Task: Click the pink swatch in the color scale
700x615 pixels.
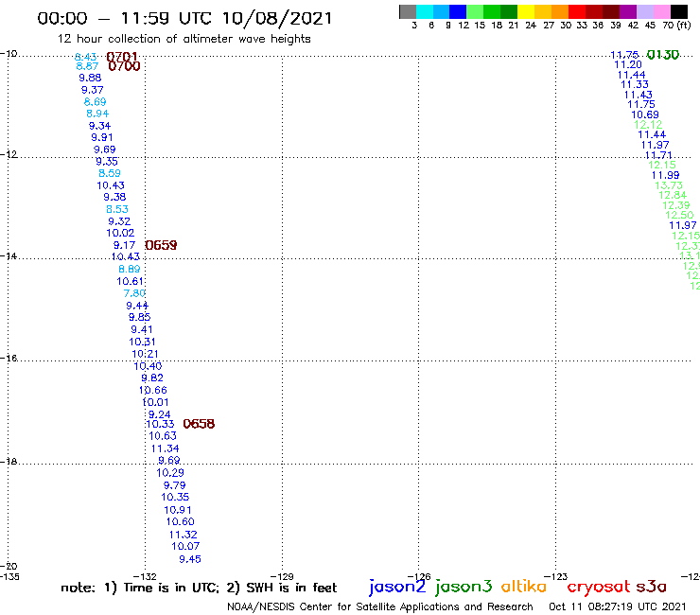Action: pos(661,11)
